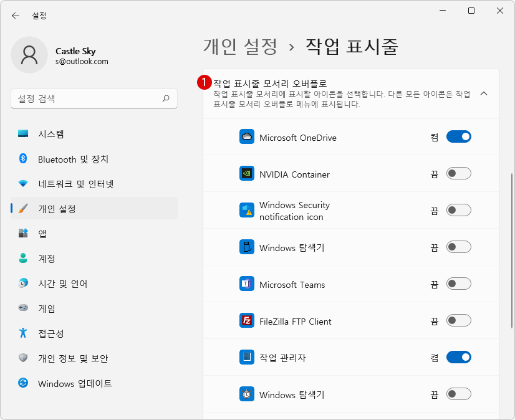Screen dimensions: 515x420
Task: Click FileZilla FTP Client label text
Action: pos(296,322)
